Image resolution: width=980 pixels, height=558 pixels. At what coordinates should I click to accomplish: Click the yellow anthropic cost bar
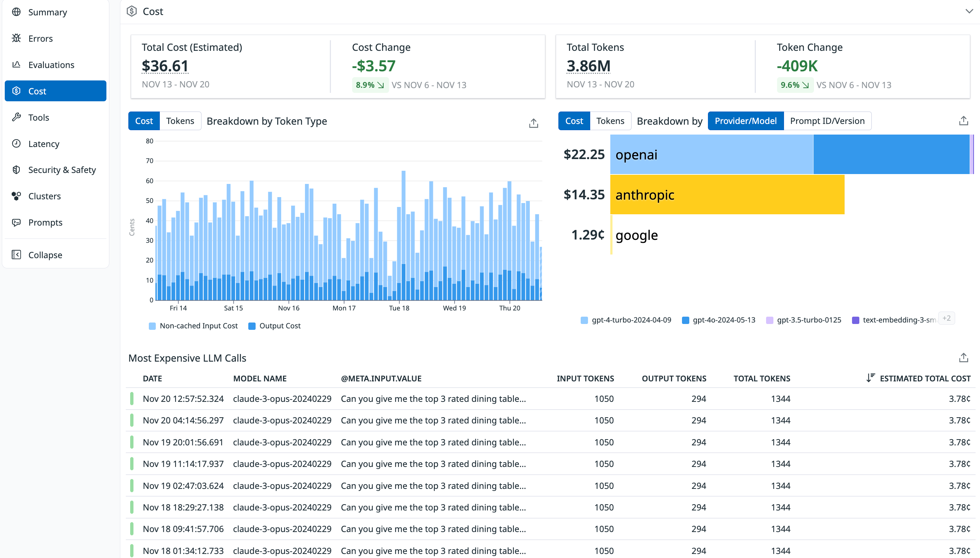(727, 195)
